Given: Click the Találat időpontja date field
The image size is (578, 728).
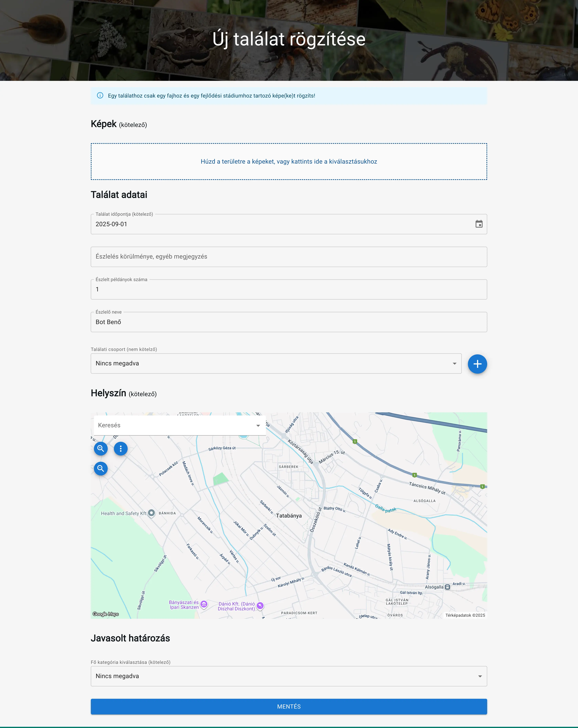Looking at the screenshot, I should point(270,224).
